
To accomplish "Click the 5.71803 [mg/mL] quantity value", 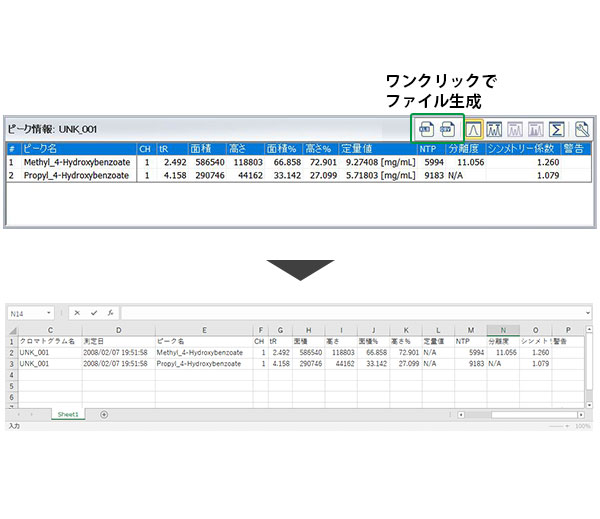I will click(x=380, y=175).
